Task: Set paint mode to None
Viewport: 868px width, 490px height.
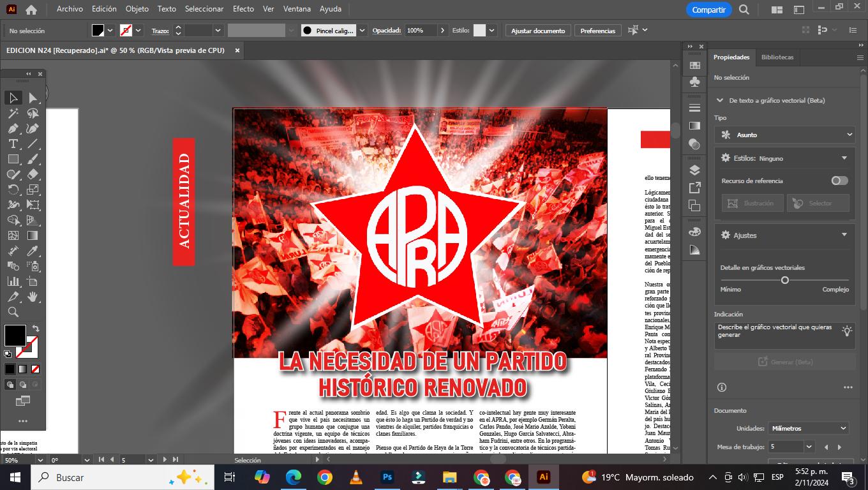Action: coord(36,369)
